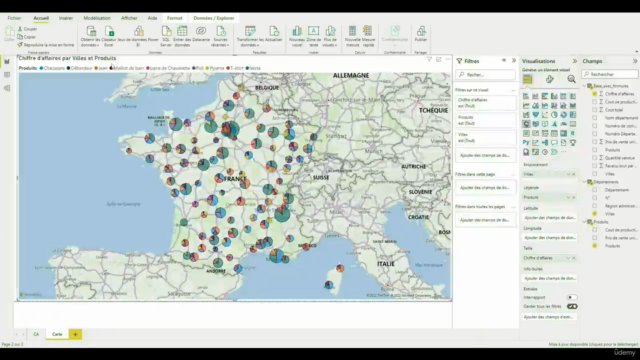Open the Obtenir les données source menu

tap(91, 36)
